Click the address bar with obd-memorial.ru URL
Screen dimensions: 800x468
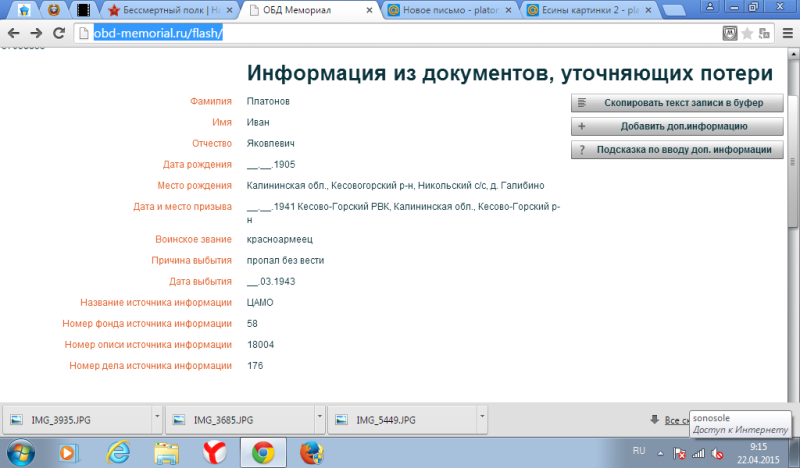coord(400,33)
